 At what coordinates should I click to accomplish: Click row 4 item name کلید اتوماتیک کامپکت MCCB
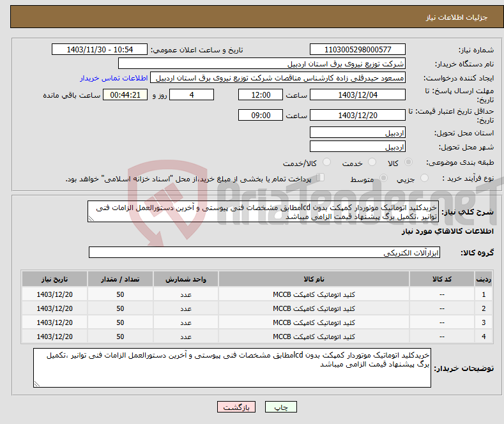314,337
